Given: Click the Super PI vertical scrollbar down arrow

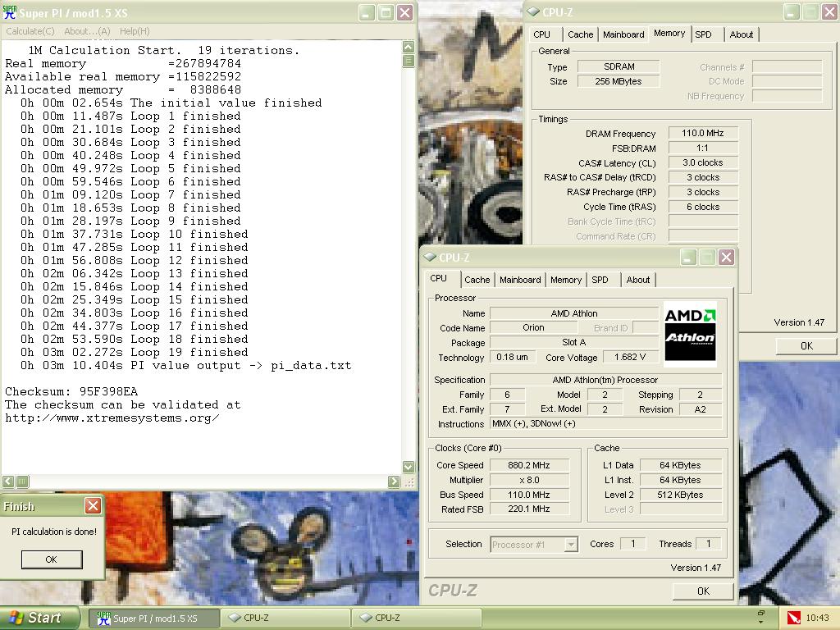Looking at the screenshot, I should click(x=409, y=467).
